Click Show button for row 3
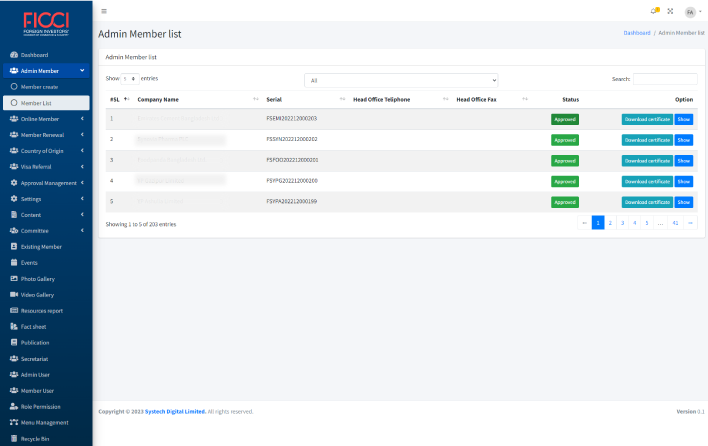The image size is (708, 446). [x=684, y=161]
